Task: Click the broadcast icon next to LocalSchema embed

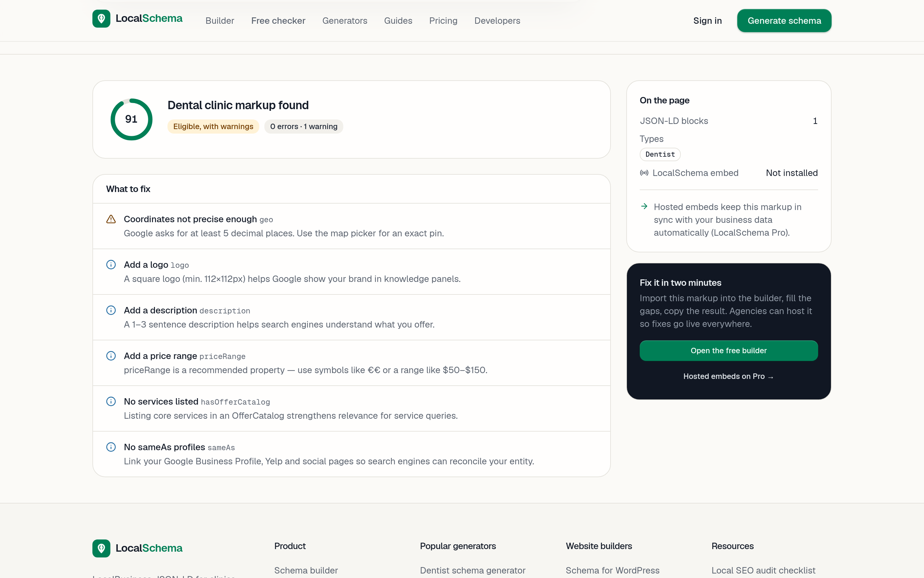Action: (x=644, y=173)
